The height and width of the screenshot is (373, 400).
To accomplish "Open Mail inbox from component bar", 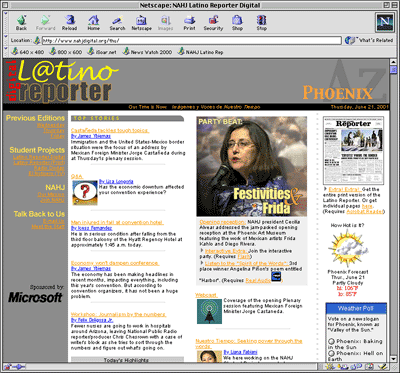I will point(344,367).
